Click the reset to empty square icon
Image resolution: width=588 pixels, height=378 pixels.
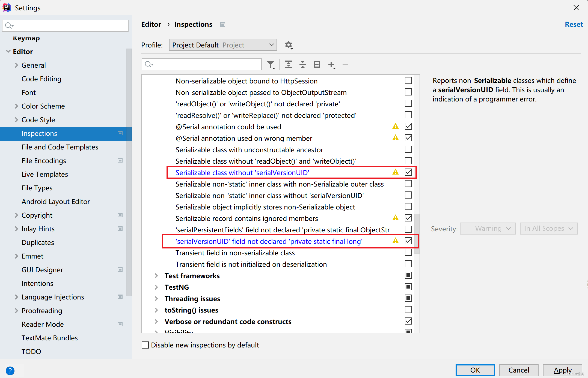click(317, 65)
